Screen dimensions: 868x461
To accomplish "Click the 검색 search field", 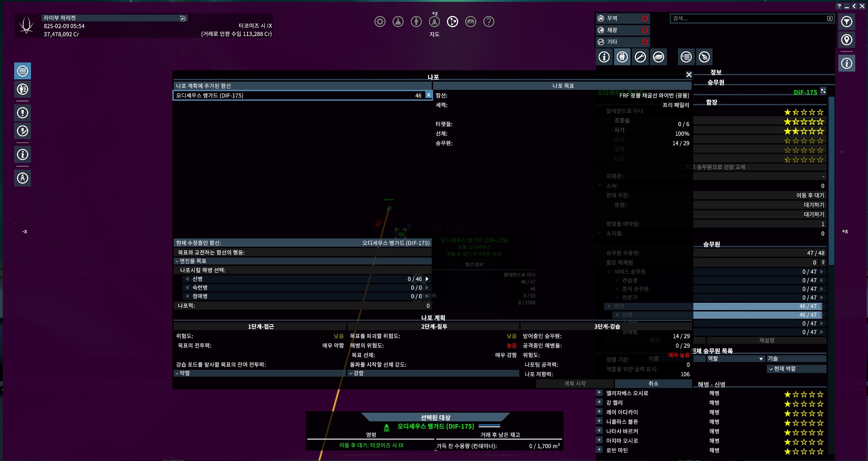I will 752,19.
